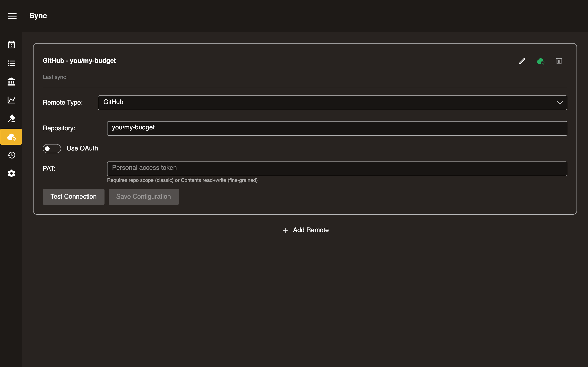Screen dimensions: 588x367
Task: Trigger sync with the green cloud icon
Action: 540,61
